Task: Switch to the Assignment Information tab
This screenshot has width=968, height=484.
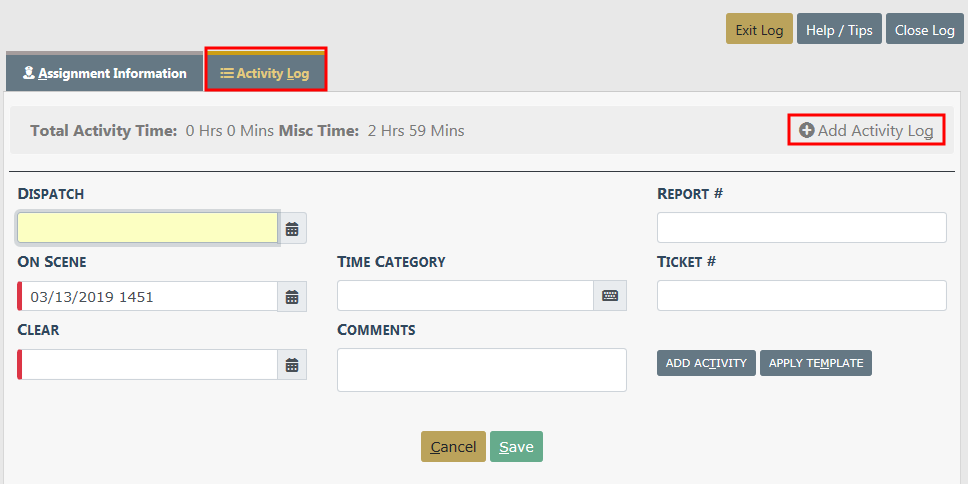Action: click(104, 73)
